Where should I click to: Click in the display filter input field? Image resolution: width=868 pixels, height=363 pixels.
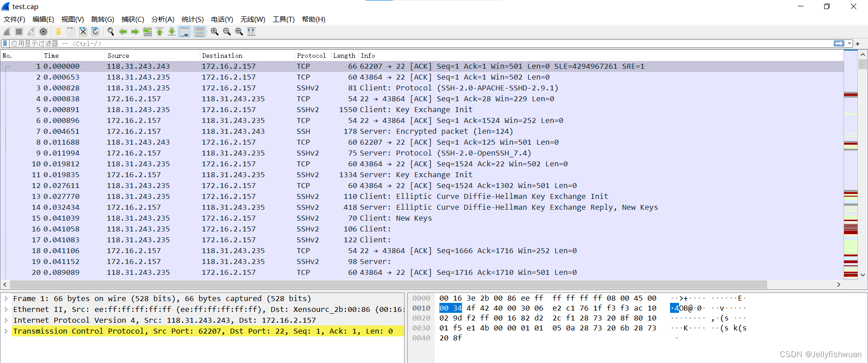tap(420, 43)
